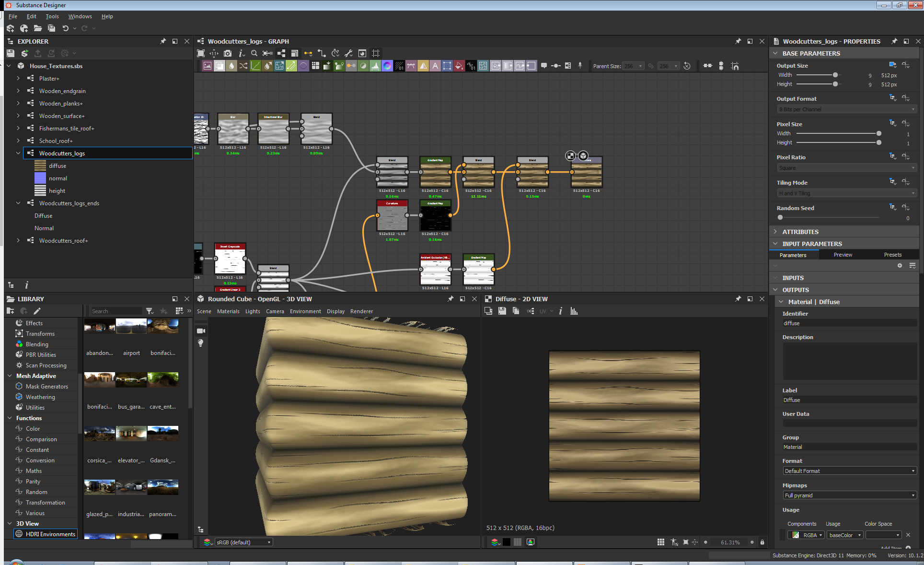The width and height of the screenshot is (924, 565).
Task: Pin the Properties panel
Action: 894,41
